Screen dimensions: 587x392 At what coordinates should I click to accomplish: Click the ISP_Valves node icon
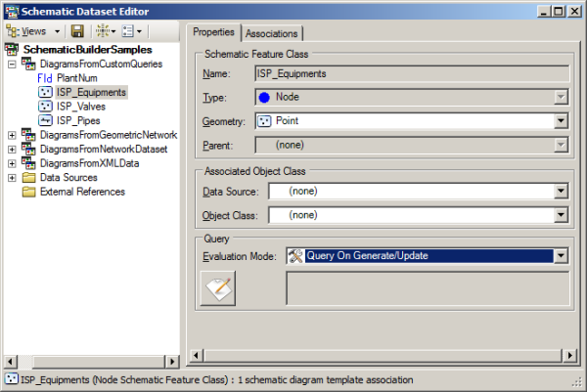pos(45,107)
